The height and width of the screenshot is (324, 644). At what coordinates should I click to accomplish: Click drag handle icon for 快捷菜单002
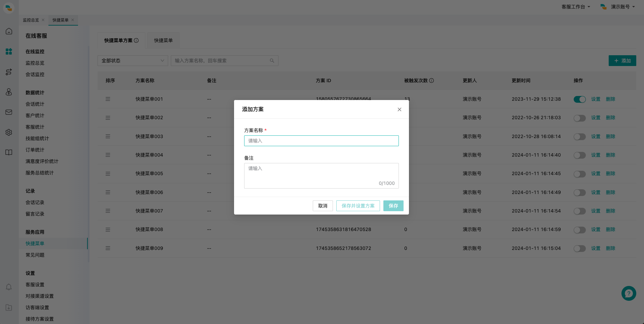pos(108,118)
